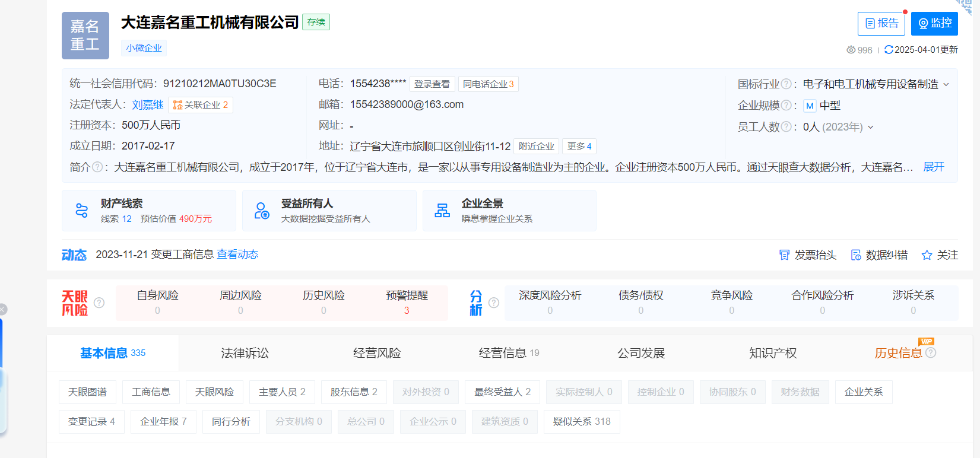Open 深度风险分析 item
Screen dimensions: 980x458
point(550,303)
